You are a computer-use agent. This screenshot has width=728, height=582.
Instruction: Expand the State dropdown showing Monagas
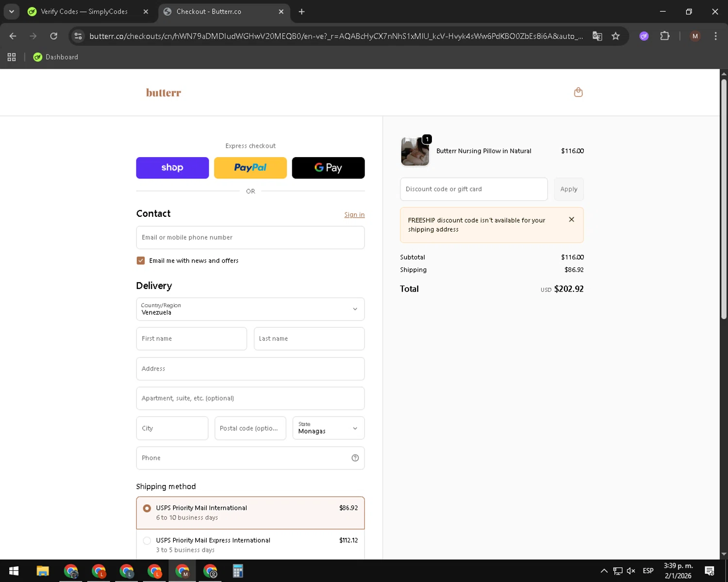(x=329, y=428)
